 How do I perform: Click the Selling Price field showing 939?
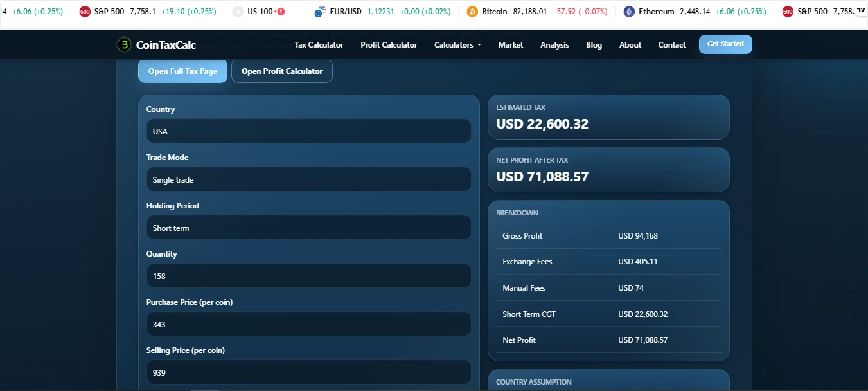pos(308,372)
